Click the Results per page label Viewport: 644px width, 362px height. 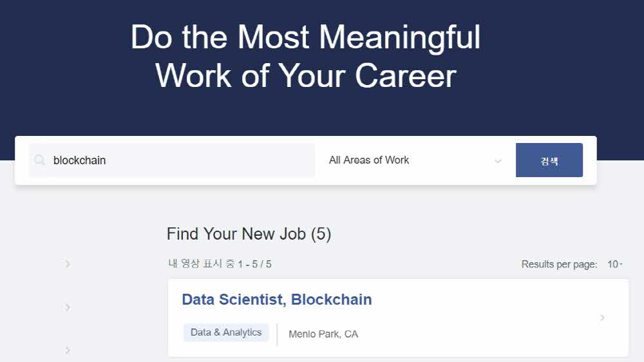(x=559, y=264)
